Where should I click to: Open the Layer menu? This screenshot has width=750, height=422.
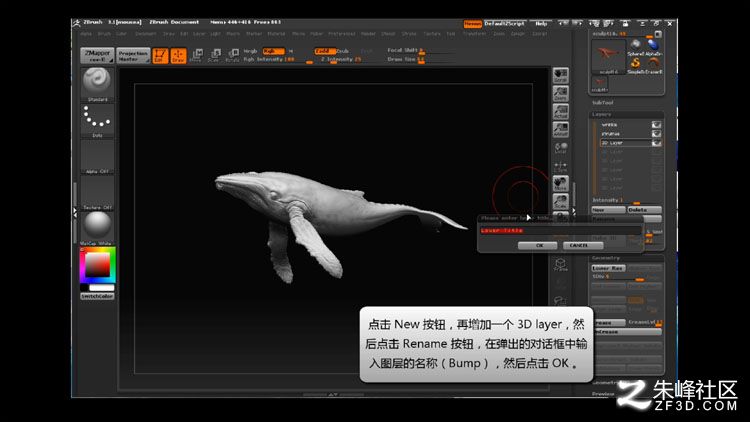coord(199,34)
